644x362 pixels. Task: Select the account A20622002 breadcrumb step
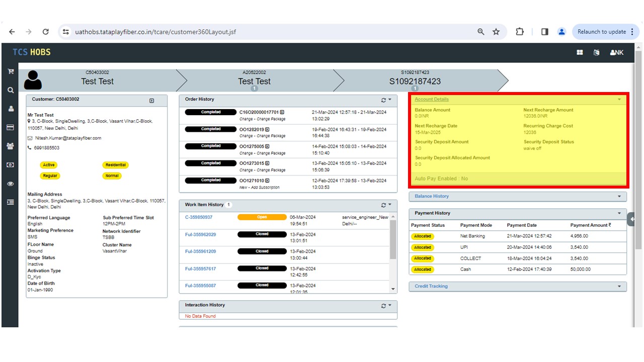coord(254,80)
